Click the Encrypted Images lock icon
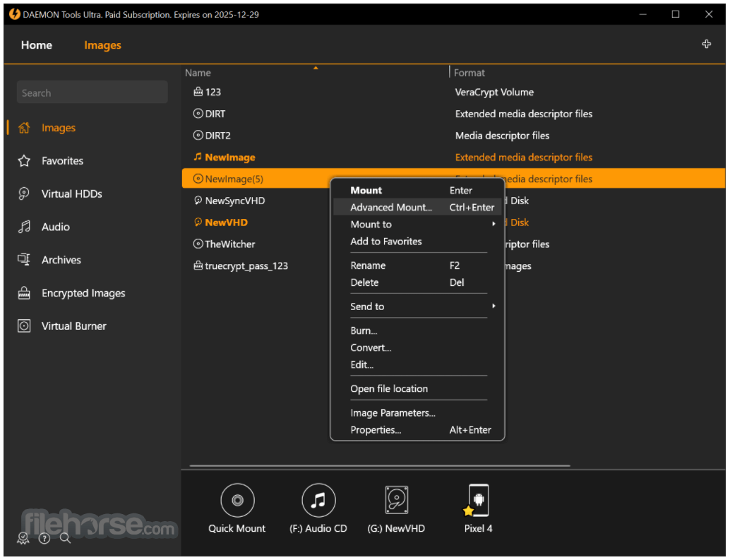This screenshot has height=560, width=730. [x=24, y=293]
